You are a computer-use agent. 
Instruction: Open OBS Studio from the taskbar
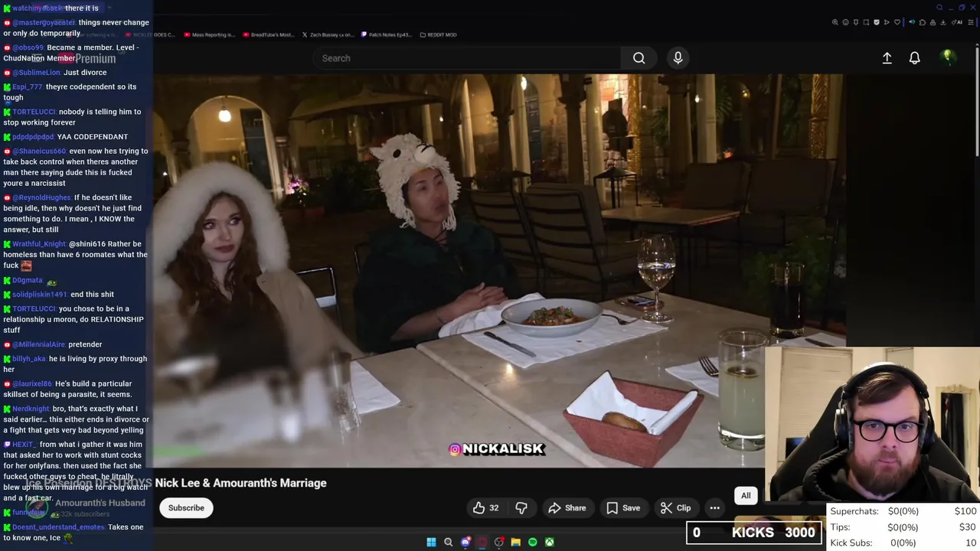499,542
